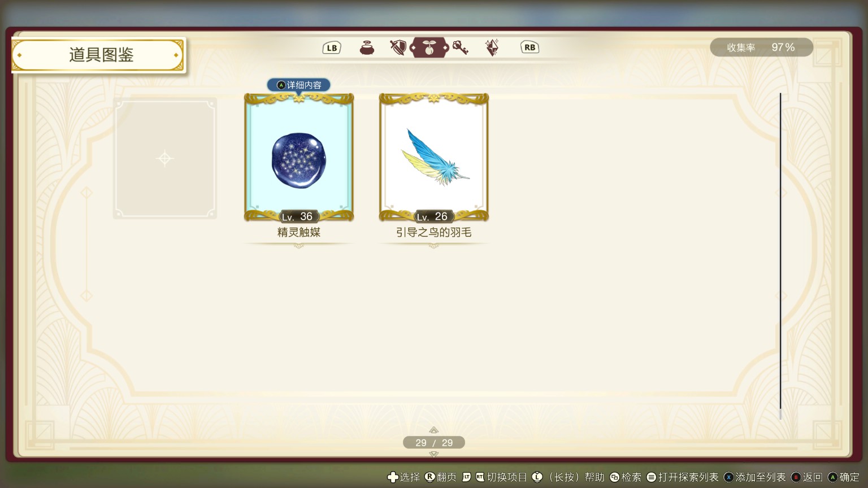The width and height of the screenshot is (868, 488).
Task: Click the RB next category button
Action: [x=530, y=47]
